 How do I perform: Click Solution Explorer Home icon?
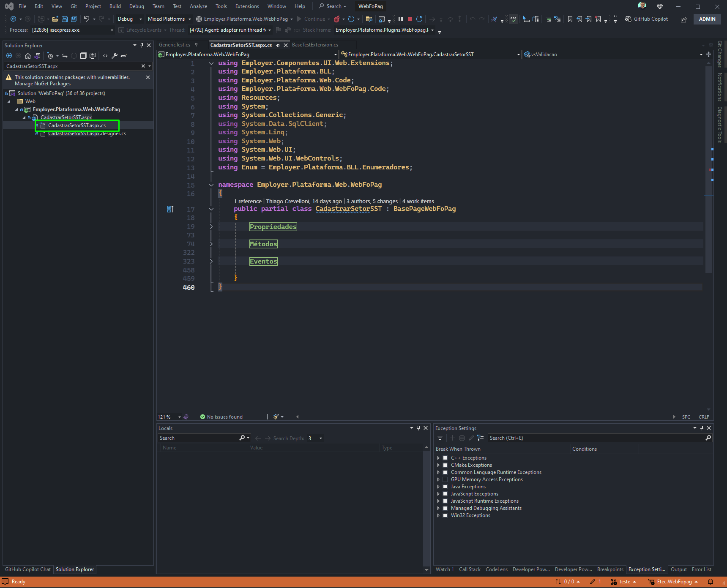pos(28,56)
